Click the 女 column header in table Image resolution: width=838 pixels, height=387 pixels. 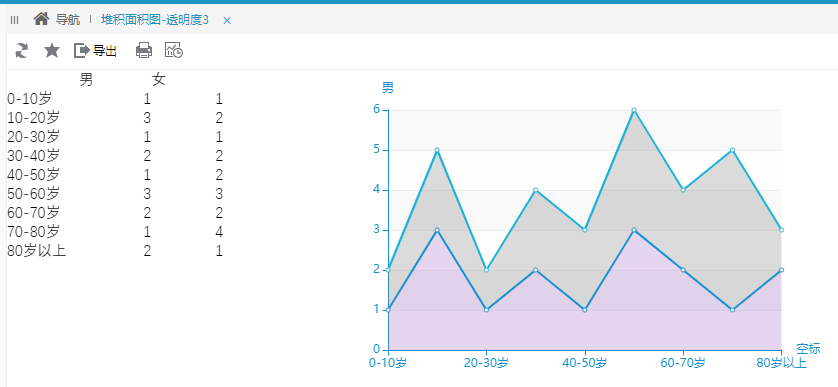[159, 80]
